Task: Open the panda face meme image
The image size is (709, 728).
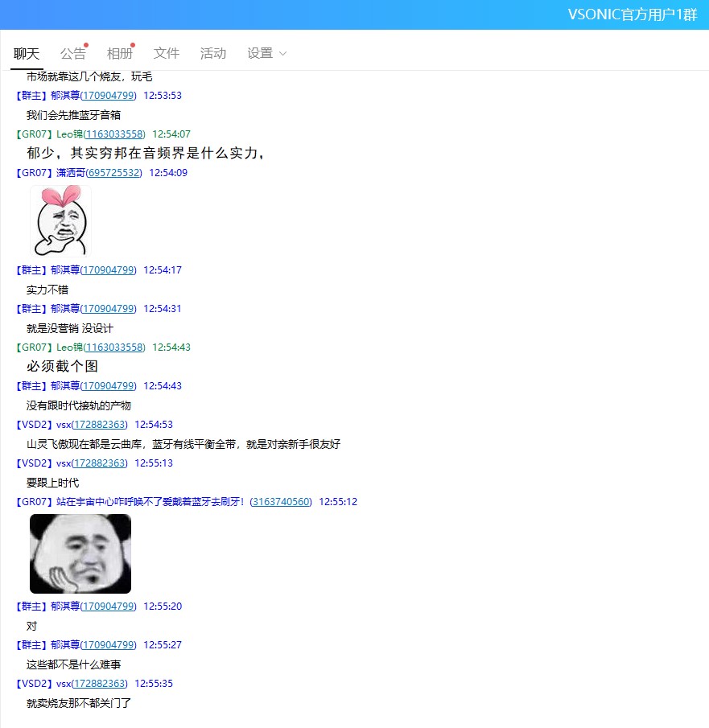Action: tap(80, 554)
